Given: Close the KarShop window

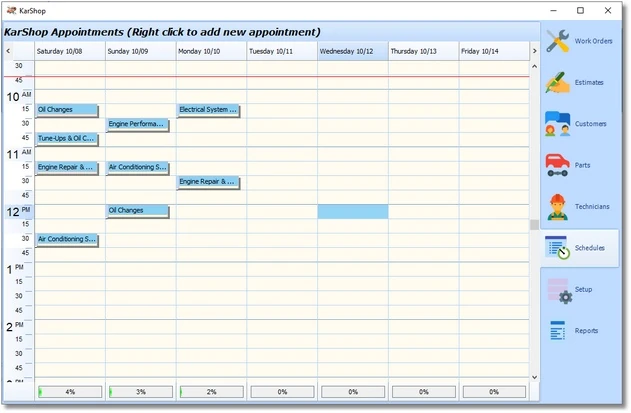Looking at the screenshot, I should [608, 10].
